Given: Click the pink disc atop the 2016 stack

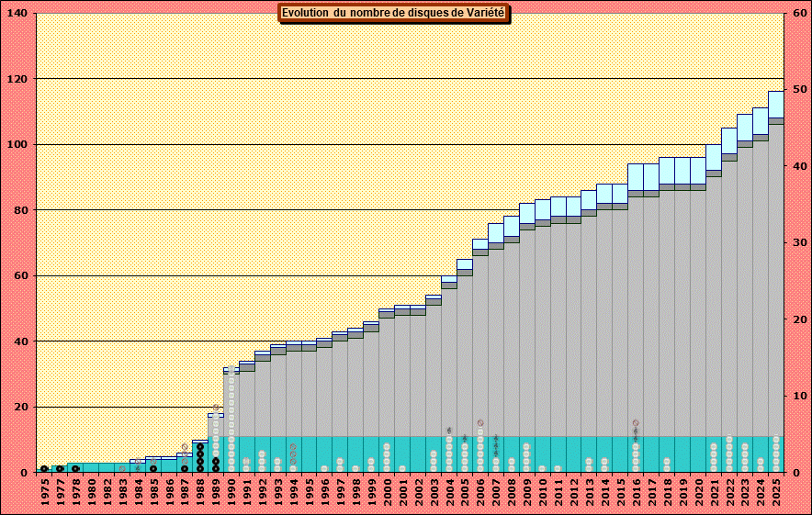Looking at the screenshot, I should point(636,423).
